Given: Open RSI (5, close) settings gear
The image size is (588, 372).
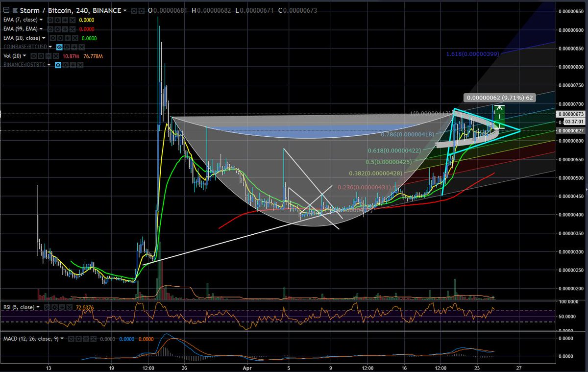Looking at the screenshot, I should click(x=54, y=307).
